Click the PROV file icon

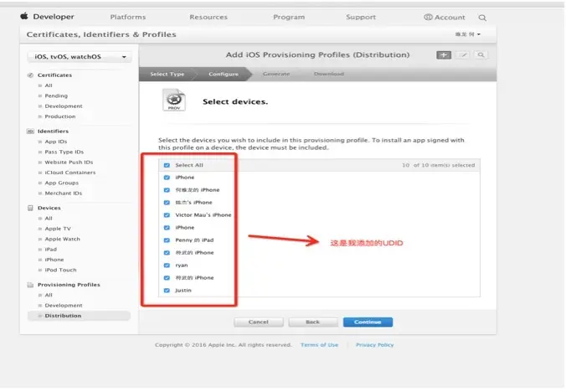tap(173, 100)
